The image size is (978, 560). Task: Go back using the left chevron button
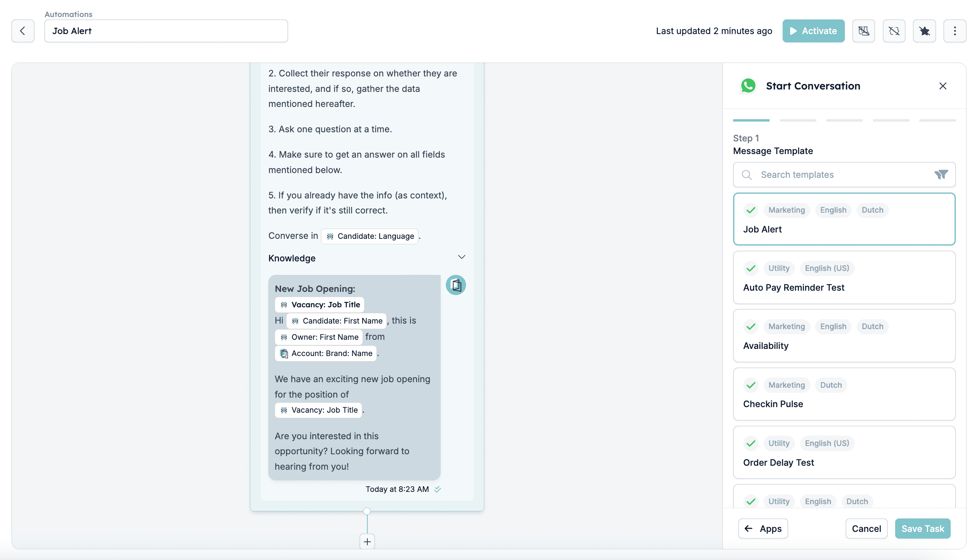23,31
